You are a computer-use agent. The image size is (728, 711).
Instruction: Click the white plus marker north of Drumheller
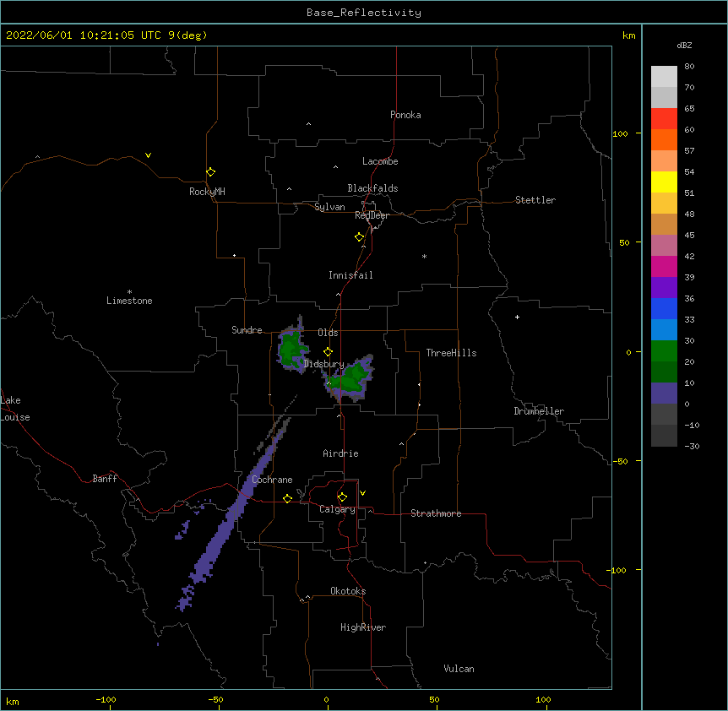point(517,317)
